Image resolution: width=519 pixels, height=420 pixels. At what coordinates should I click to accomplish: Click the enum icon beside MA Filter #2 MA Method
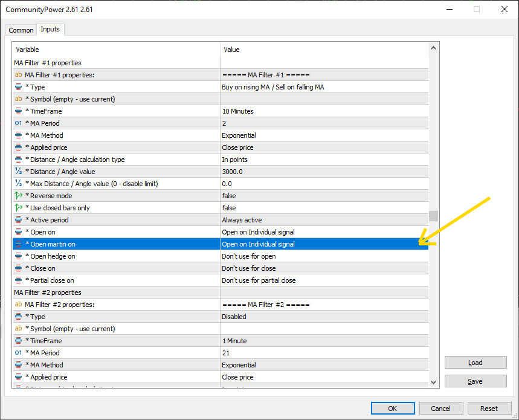coord(19,365)
